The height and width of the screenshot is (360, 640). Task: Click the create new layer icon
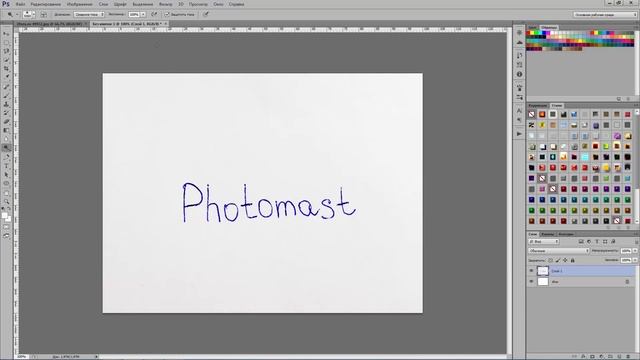[619, 357]
